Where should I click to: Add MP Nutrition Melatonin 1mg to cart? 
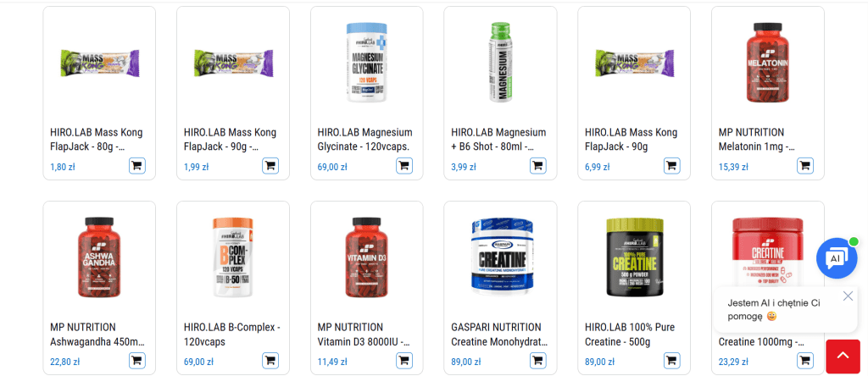805,166
